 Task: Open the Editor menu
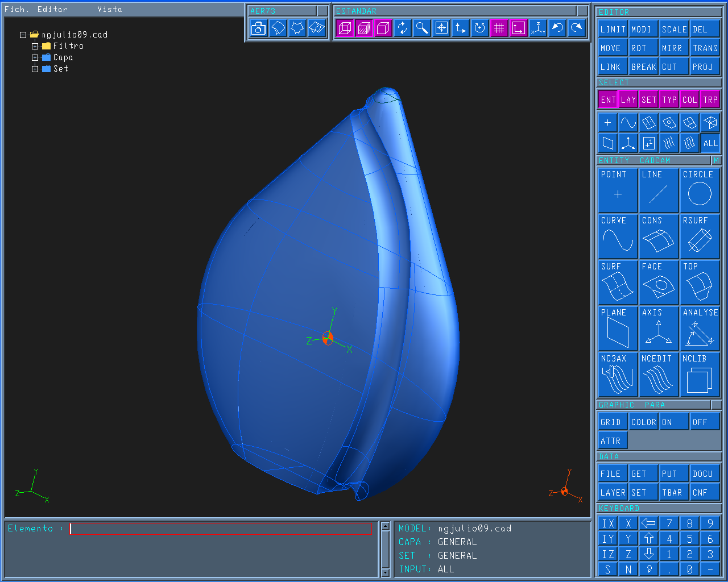(52, 9)
